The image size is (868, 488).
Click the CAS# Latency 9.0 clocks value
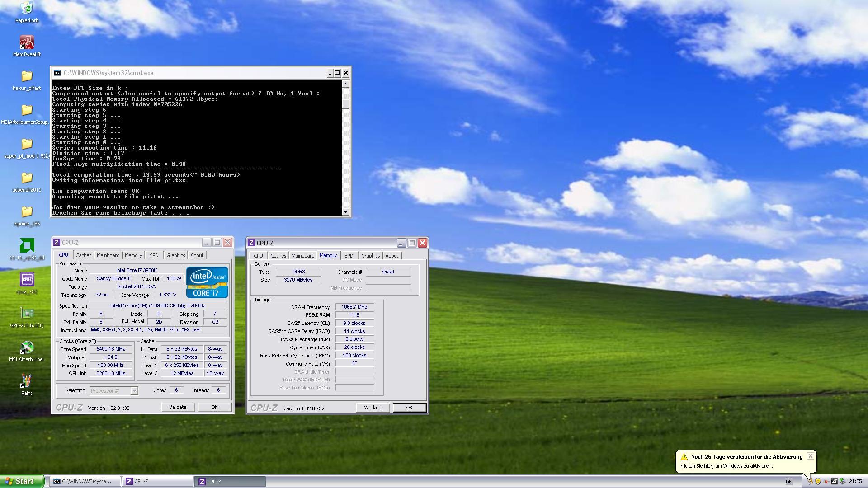pyautogui.click(x=354, y=323)
